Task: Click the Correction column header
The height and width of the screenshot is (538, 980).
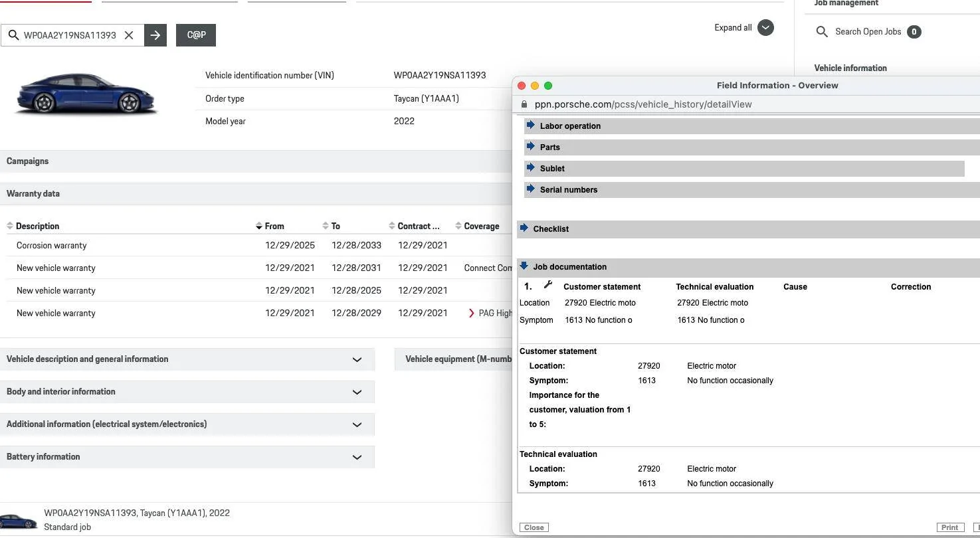Action: tap(911, 287)
